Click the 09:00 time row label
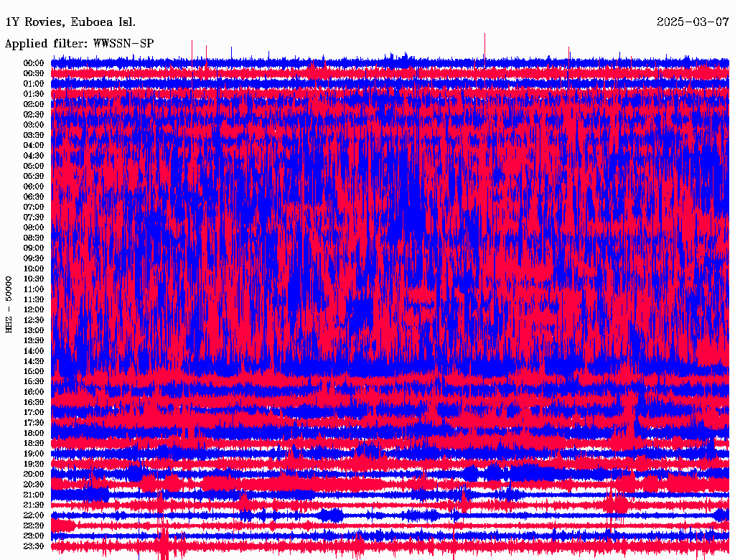Image resolution: width=735 pixels, height=560 pixels. [x=34, y=248]
